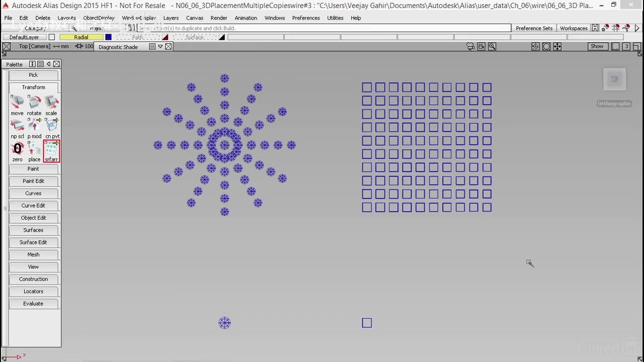
Task: Expand the Pick palette section
Action: coord(33,75)
